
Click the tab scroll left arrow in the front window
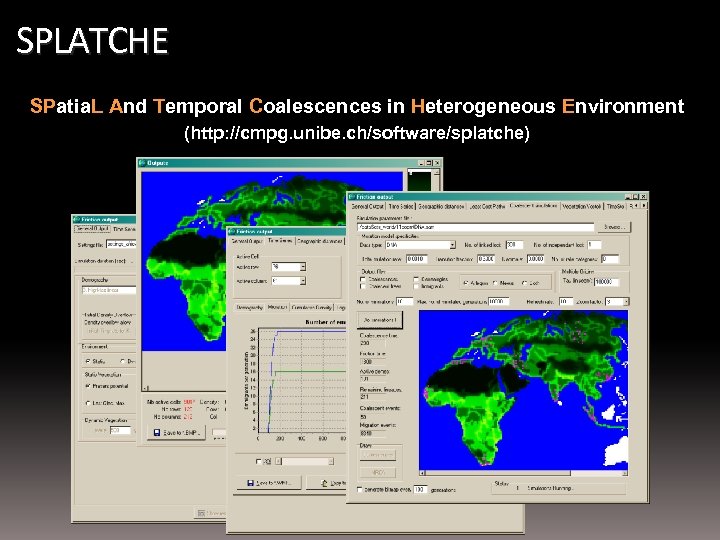(x=637, y=206)
